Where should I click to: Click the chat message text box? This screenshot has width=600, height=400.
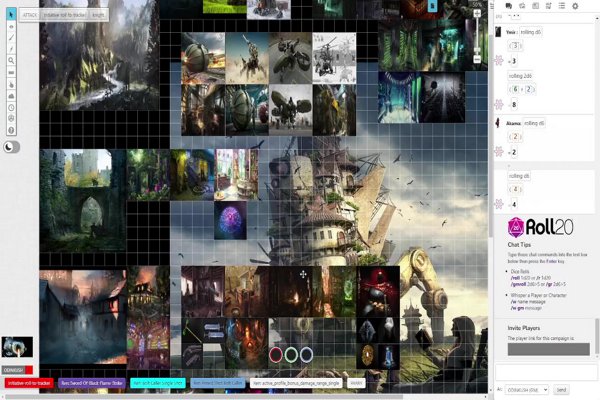[546, 372]
